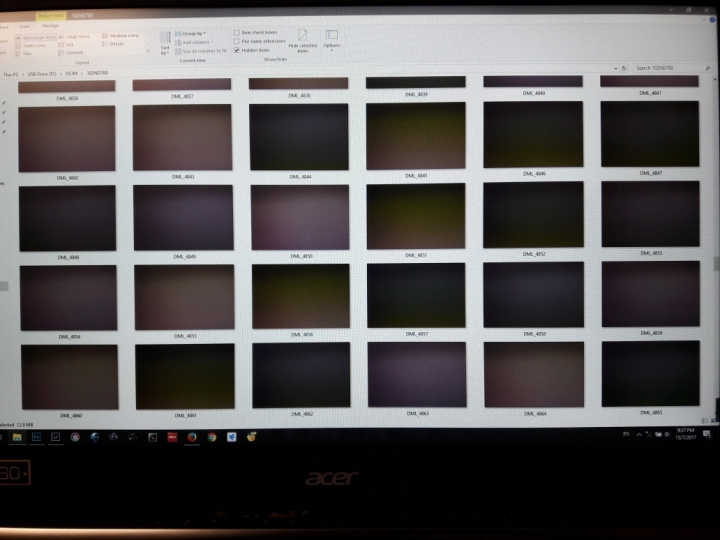720x540 pixels.
Task: Select thumbnail DML_4846
Action: (x=533, y=135)
